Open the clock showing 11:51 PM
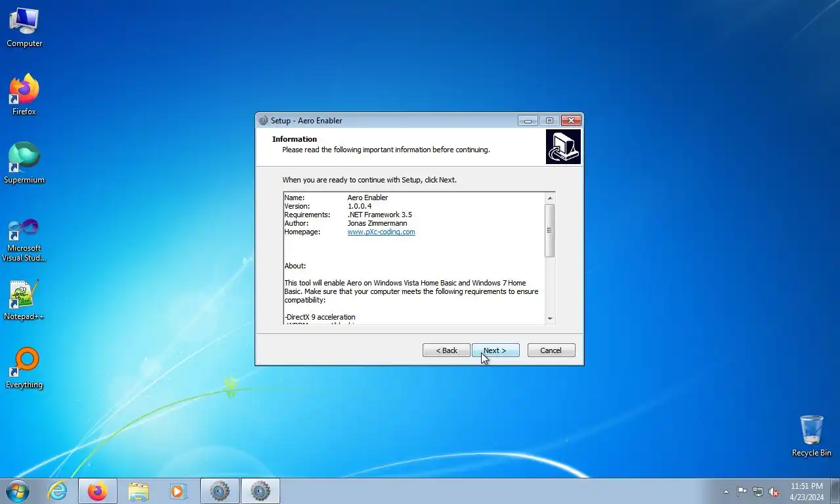The image size is (840, 504). point(807,491)
